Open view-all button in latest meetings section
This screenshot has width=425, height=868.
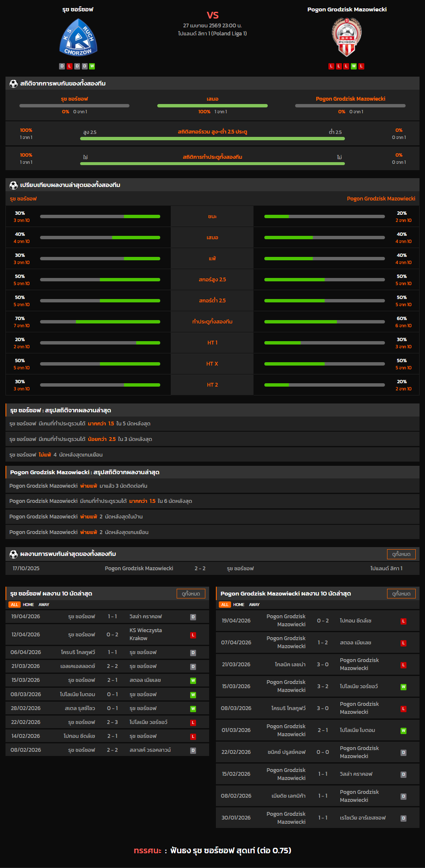pos(401,554)
